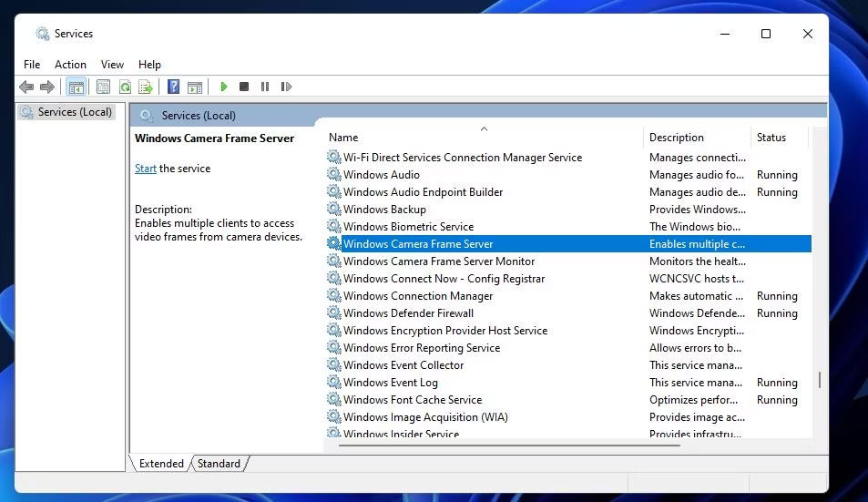Screen dimensions: 868x502
Task: Toggle Show/Hide Action Pane icon
Action: [195, 87]
